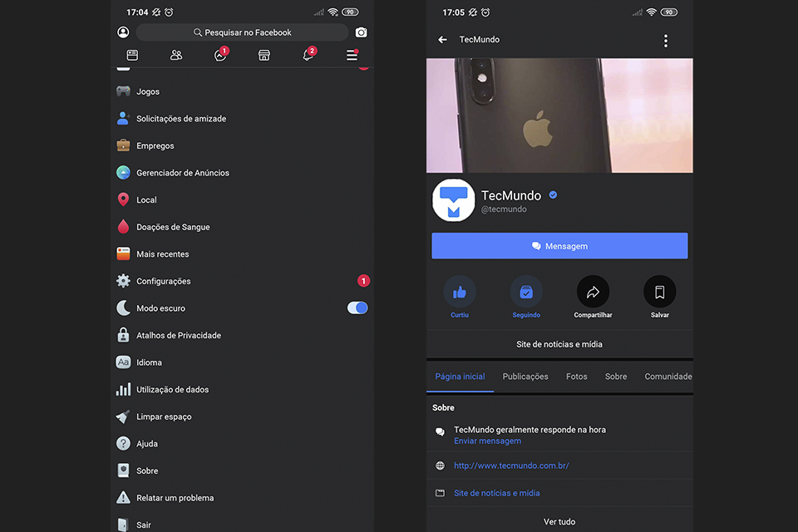Switch to the Comunidade tab
Screen dimensions: 798x532
click(x=667, y=377)
